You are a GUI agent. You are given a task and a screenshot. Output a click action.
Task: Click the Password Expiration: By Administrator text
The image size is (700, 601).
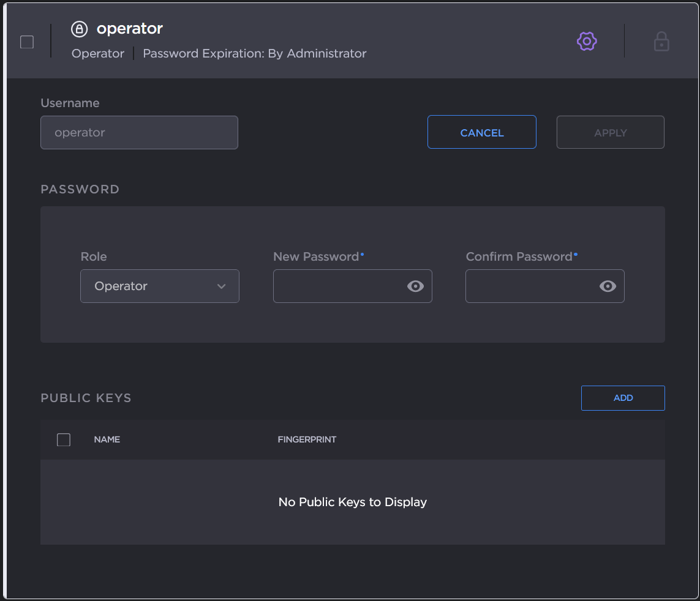click(x=255, y=53)
